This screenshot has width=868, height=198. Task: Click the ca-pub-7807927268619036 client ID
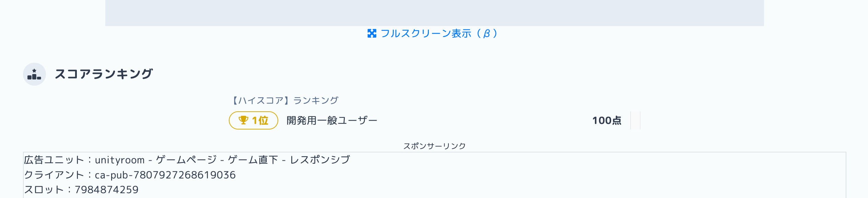tap(165, 175)
